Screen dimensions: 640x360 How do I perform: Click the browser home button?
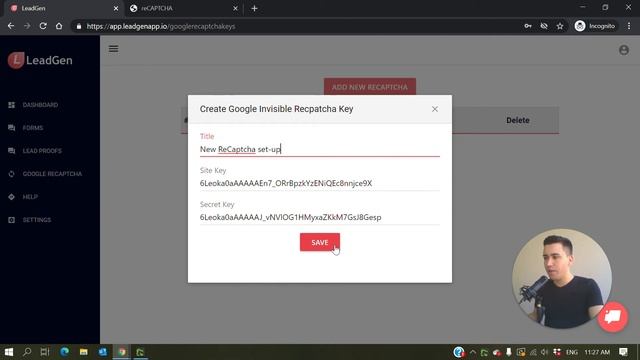coord(59,26)
